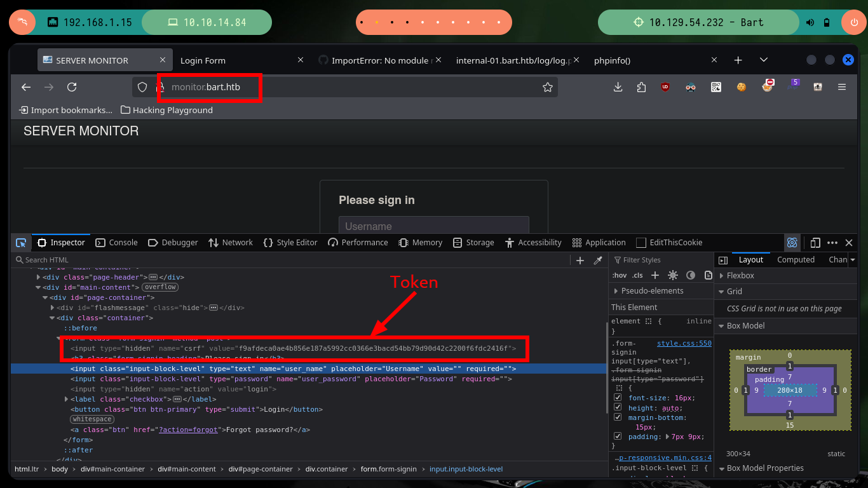Click Import bookmarks button

click(x=66, y=110)
